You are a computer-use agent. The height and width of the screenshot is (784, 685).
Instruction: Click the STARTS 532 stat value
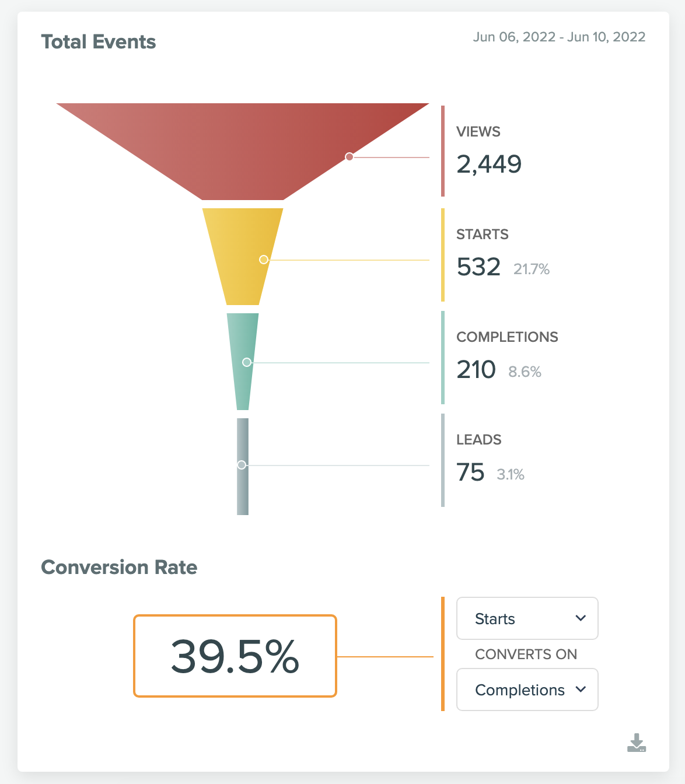click(x=478, y=267)
